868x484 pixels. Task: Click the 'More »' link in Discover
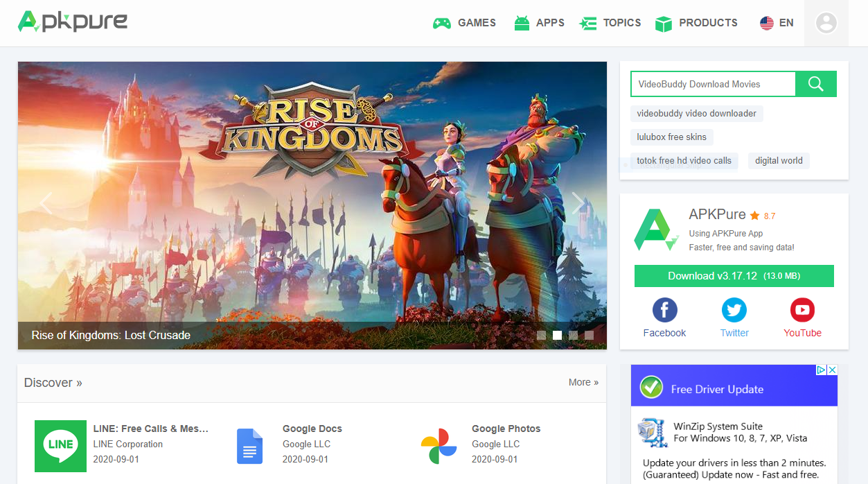583,382
